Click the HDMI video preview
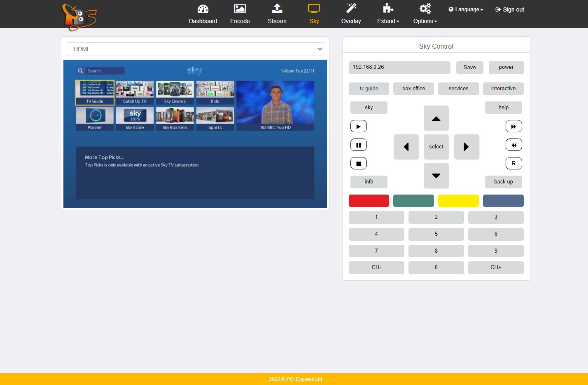Screen dimensions: 588x385 point(195,134)
